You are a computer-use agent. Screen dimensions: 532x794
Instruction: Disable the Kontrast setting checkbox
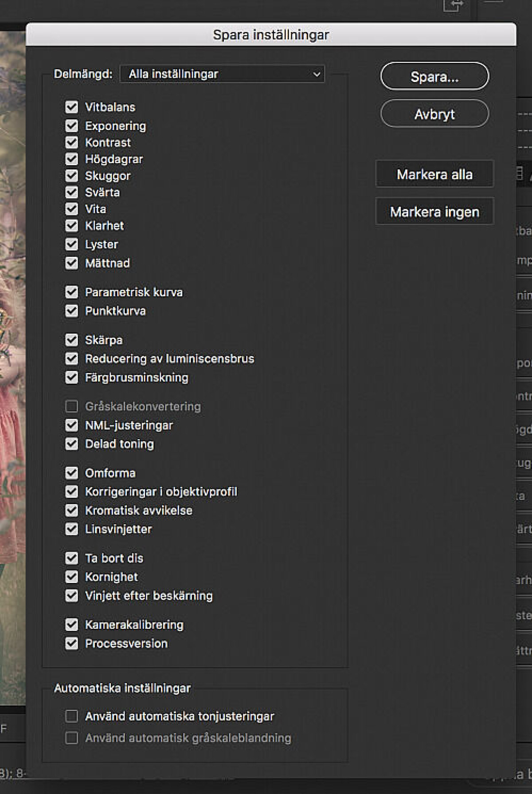[71, 142]
